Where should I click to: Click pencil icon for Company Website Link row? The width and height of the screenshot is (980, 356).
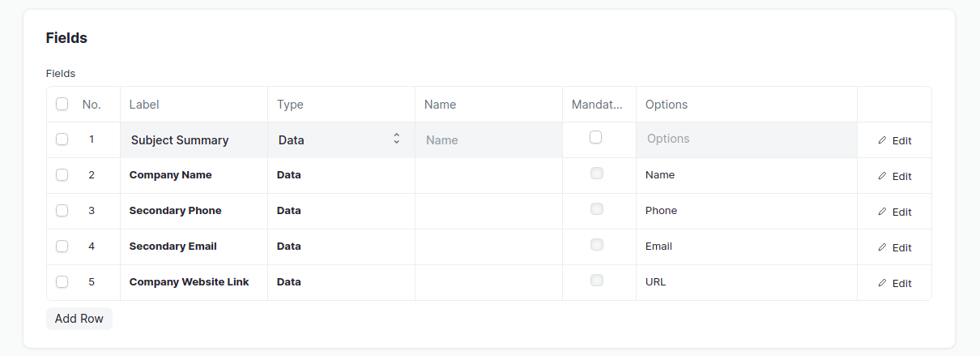pos(882,283)
